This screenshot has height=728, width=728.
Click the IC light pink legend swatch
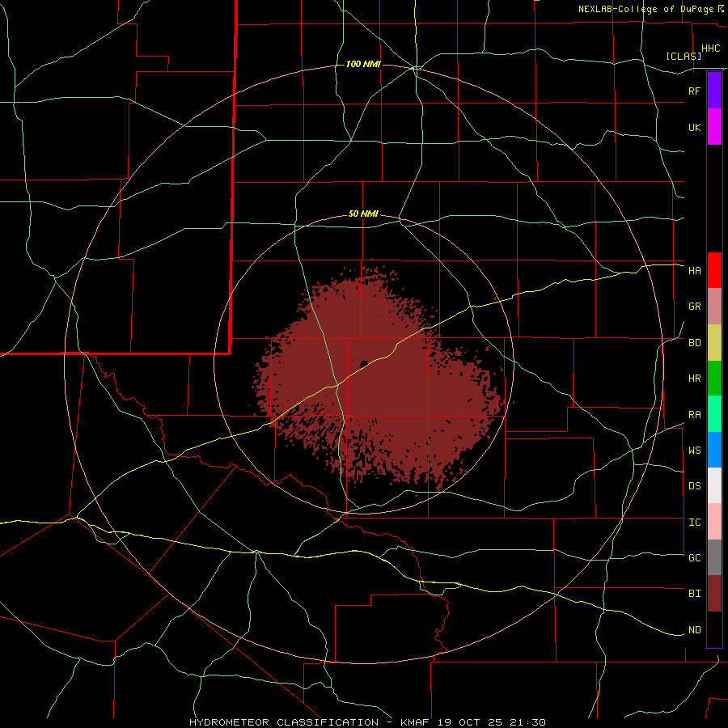(x=714, y=522)
